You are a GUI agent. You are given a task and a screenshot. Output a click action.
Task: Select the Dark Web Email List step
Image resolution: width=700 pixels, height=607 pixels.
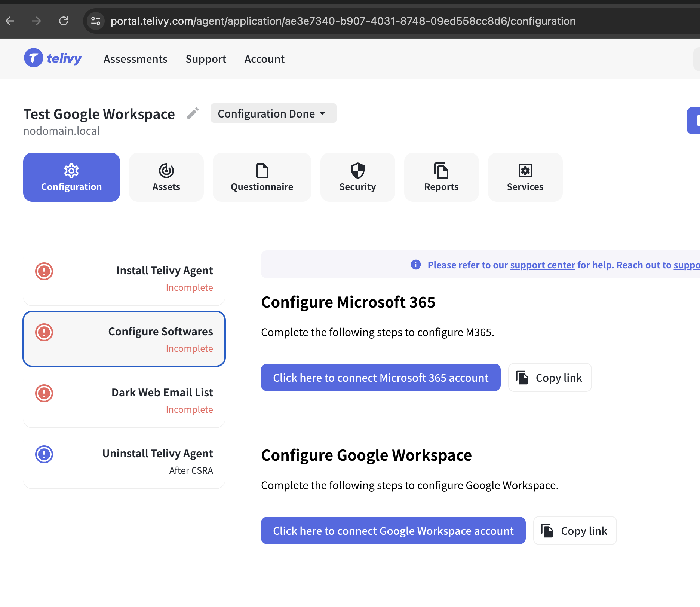click(x=124, y=400)
